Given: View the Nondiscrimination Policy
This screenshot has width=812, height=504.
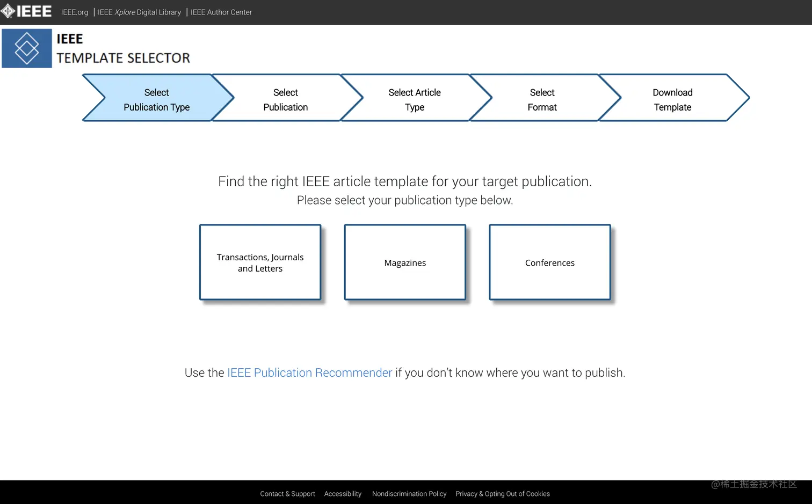Looking at the screenshot, I should tap(409, 494).
